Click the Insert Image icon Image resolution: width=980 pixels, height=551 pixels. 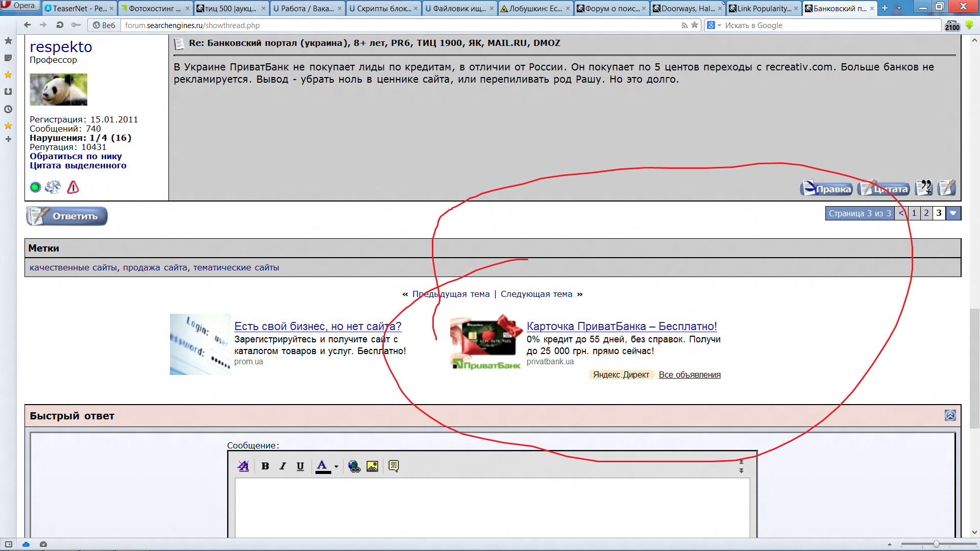[372, 466]
